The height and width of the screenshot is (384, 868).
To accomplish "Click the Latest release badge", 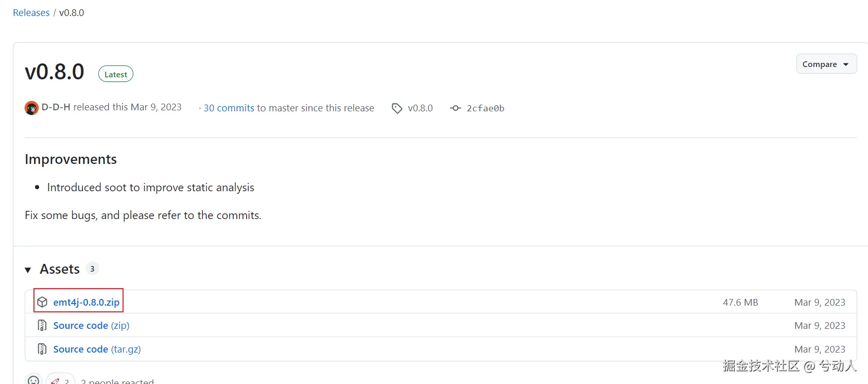I will tap(116, 74).
